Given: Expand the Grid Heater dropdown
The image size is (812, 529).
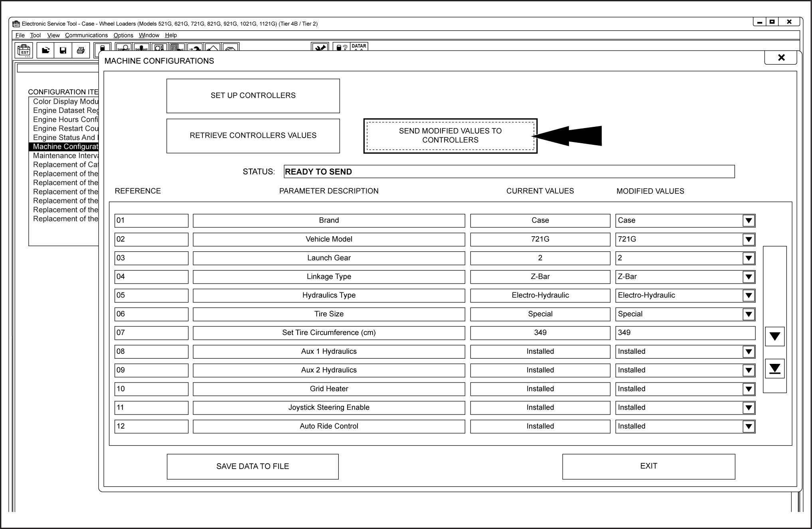Looking at the screenshot, I should click(x=749, y=389).
